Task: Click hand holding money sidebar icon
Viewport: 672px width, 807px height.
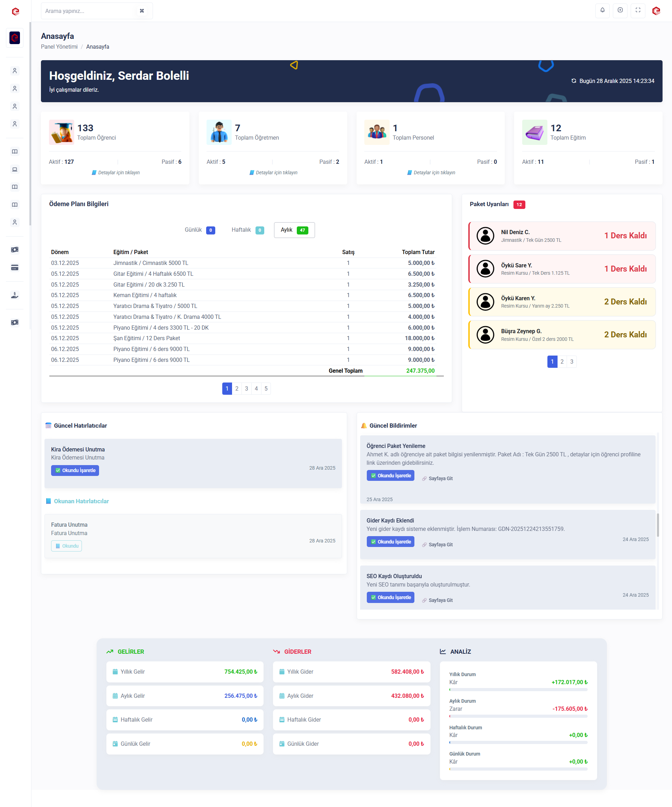Action: (15, 295)
